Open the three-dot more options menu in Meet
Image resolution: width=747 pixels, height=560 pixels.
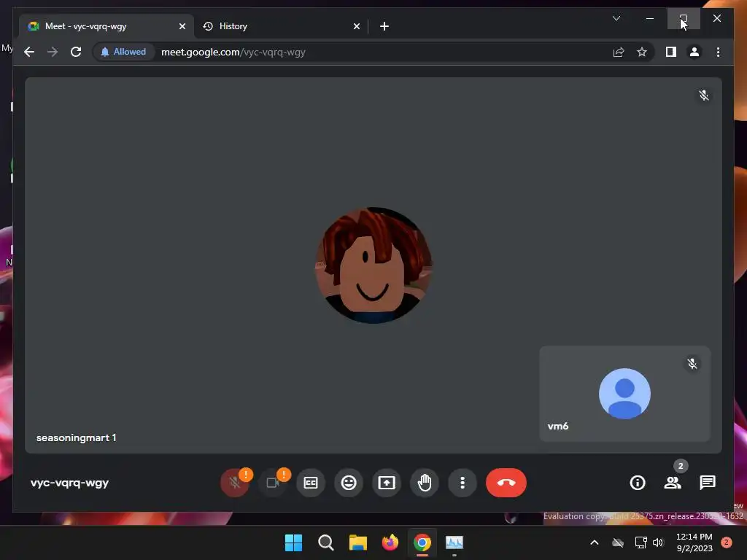pyautogui.click(x=462, y=483)
